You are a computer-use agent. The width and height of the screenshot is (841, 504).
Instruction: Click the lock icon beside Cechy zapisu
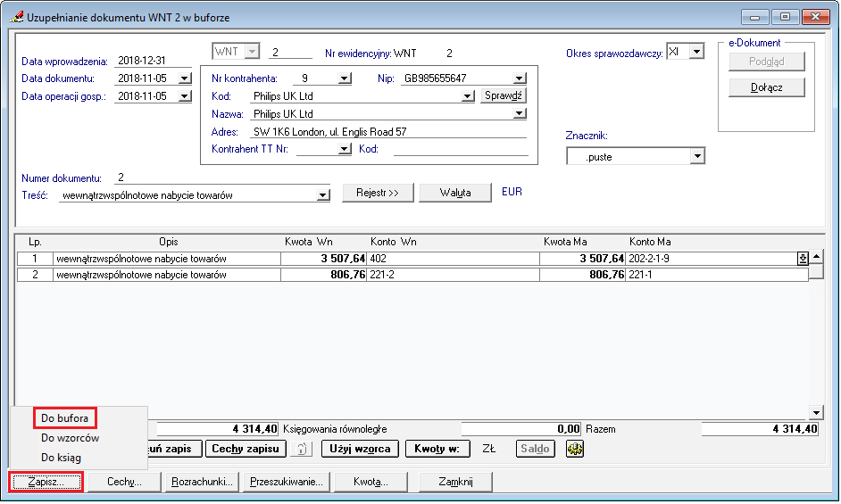click(302, 449)
